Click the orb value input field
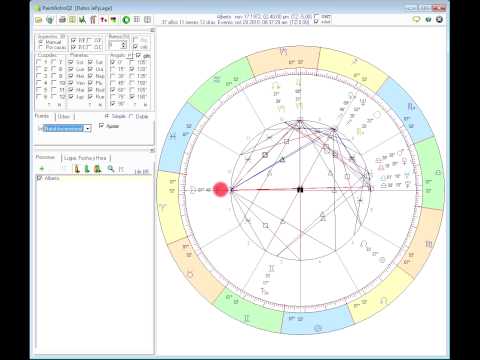The height and width of the screenshot is (360, 480). pyautogui.click(x=115, y=45)
